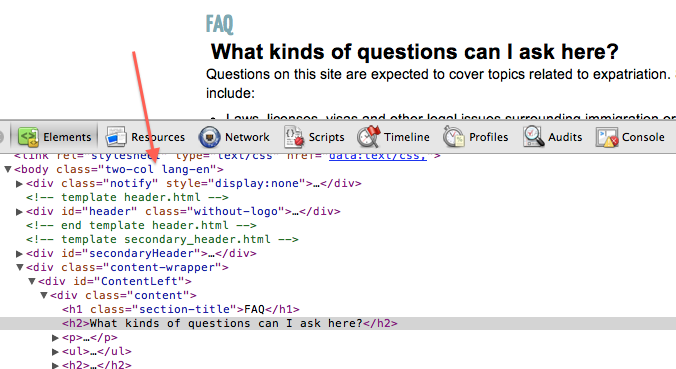Select the div class content-wrapper row text
Screen dimensions: 676x369
point(127,267)
